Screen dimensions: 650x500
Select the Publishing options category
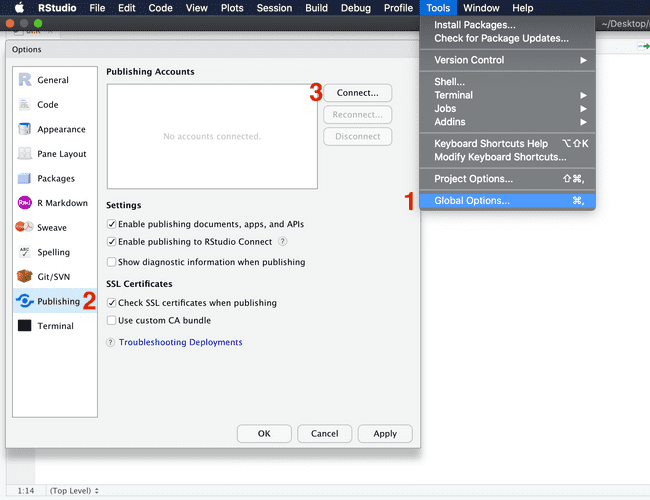(x=55, y=301)
